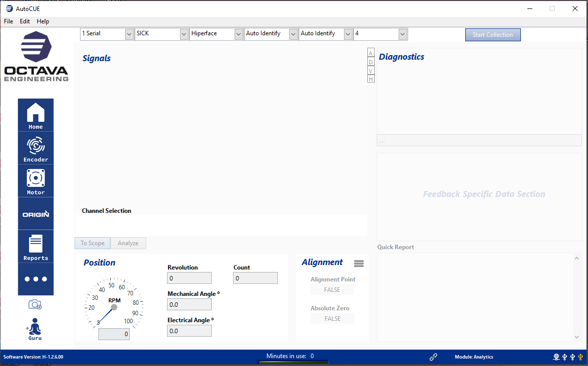Click the AutoCUE app icon in title bar
The image size is (588, 366).
pos(9,8)
